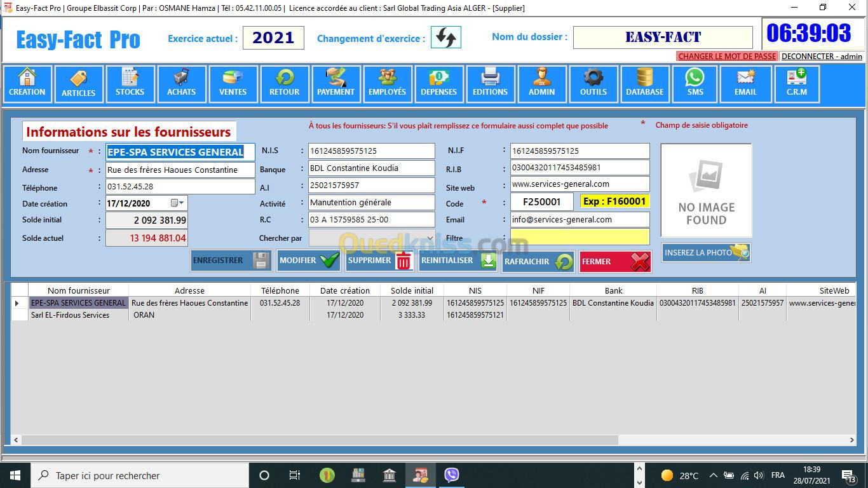Go to the STOCKS section
This screenshot has height=488, width=868.
(130, 84)
